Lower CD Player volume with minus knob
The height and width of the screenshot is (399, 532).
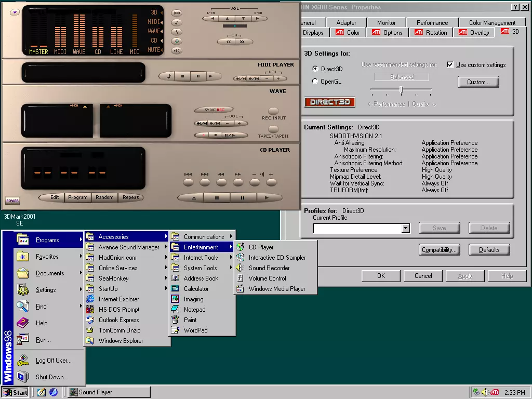[x=255, y=182]
